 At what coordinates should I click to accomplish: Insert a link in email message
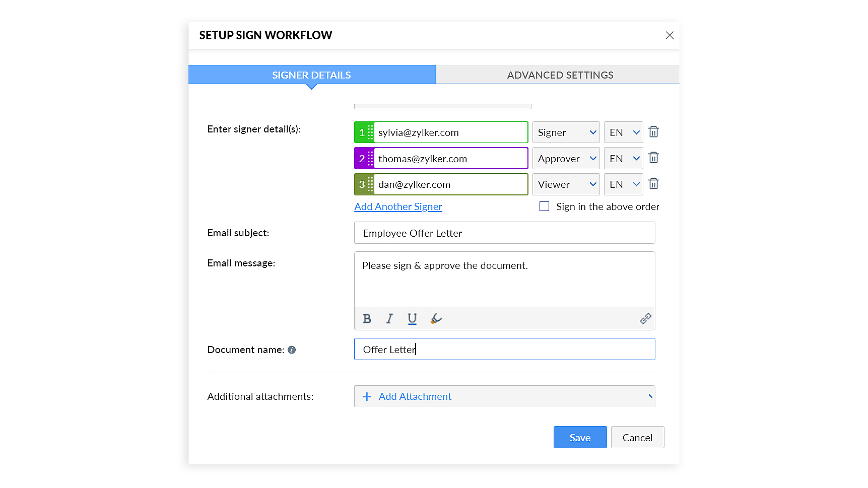[645, 319]
